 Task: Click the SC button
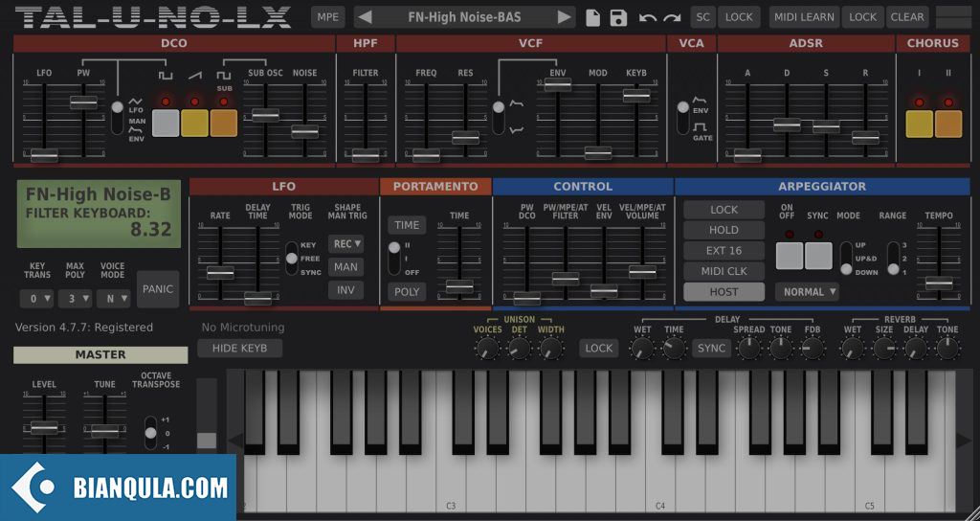coord(703,17)
